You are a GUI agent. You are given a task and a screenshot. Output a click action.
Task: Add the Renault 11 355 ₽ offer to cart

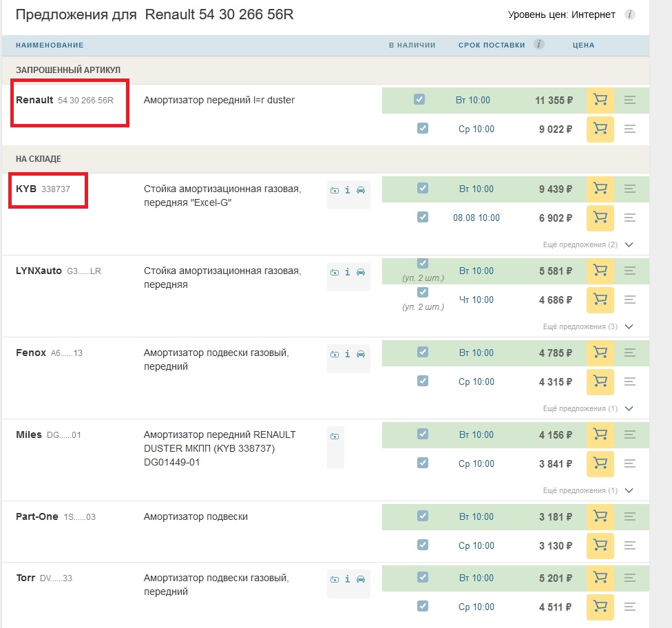pyautogui.click(x=600, y=101)
